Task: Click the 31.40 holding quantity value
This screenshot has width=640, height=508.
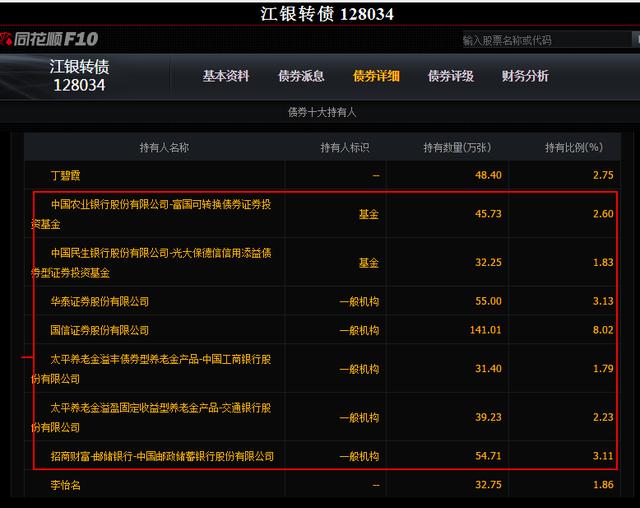Action: coord(488,368)
